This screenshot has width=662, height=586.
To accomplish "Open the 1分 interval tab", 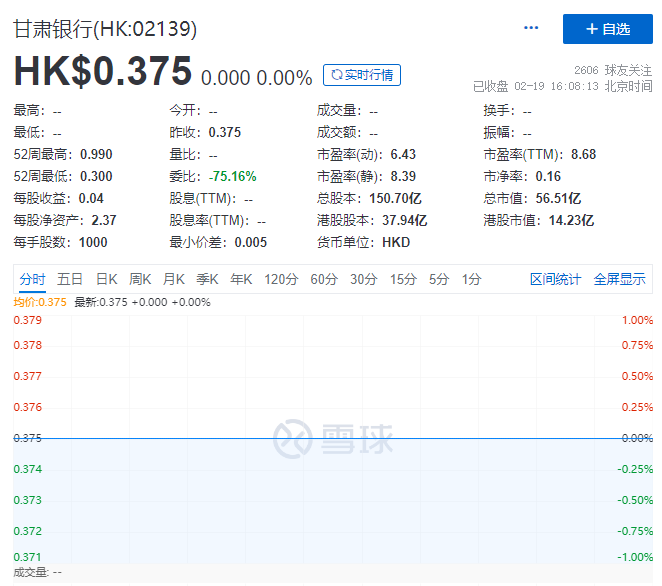I will [471, 279].
